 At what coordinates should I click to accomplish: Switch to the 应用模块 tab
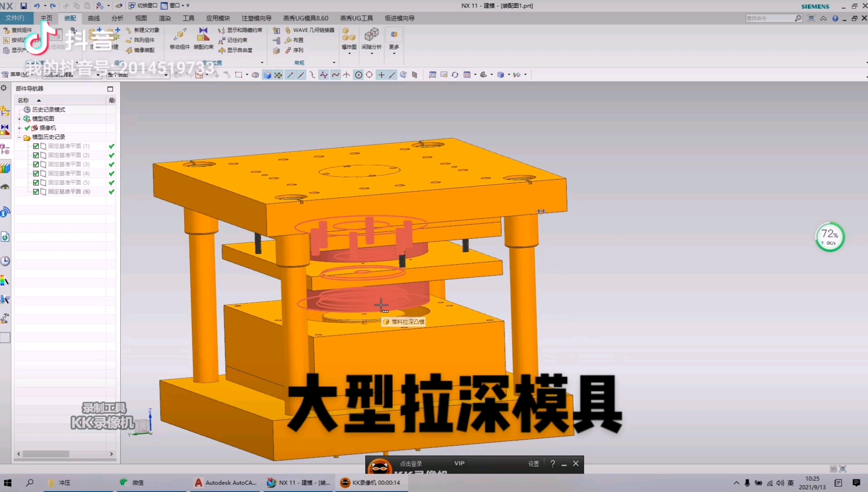tap(218, 18)
